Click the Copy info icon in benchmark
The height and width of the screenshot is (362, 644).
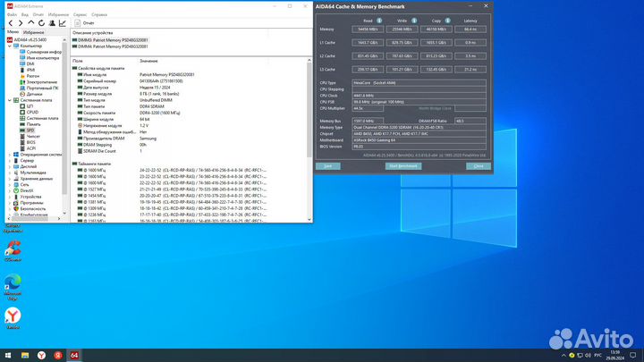(448, 21)
